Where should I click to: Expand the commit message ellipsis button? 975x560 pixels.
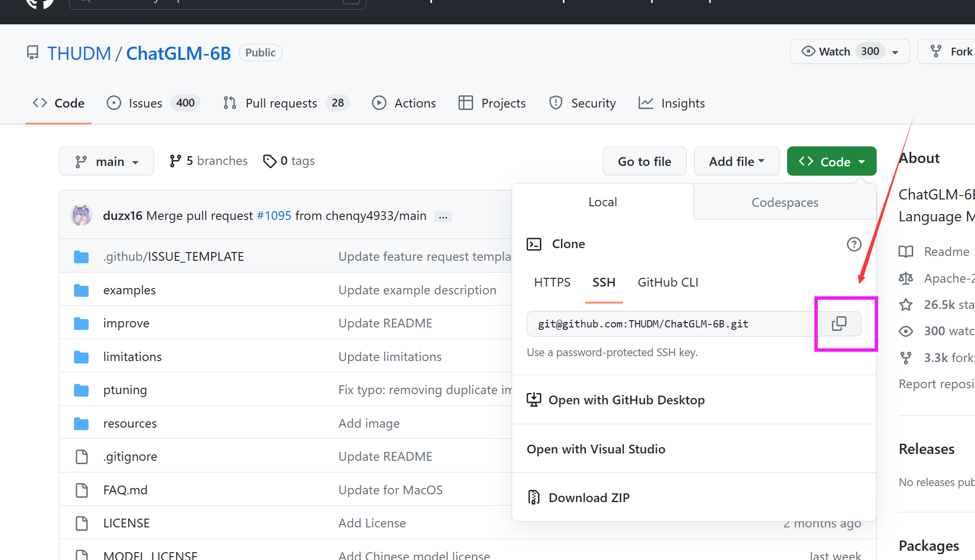(443, 217)
